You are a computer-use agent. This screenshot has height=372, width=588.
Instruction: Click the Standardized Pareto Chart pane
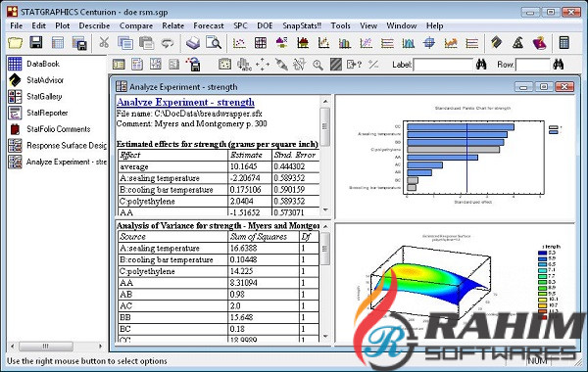pyautogui.click(x=455, y=157)
